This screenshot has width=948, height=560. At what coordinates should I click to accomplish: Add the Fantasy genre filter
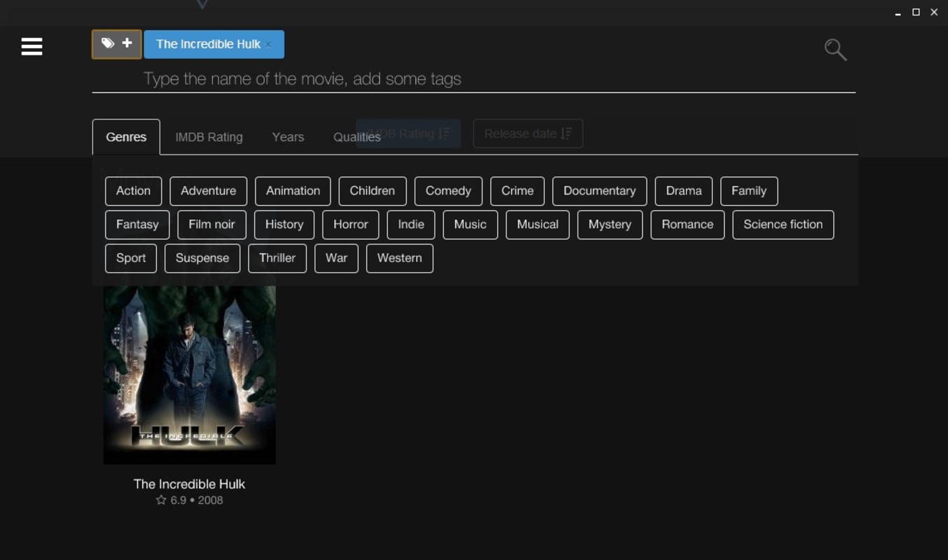coord(137,225)
